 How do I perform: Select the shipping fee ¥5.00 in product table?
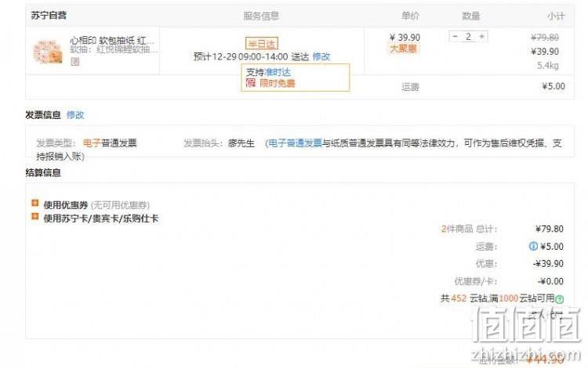point(554,86)
